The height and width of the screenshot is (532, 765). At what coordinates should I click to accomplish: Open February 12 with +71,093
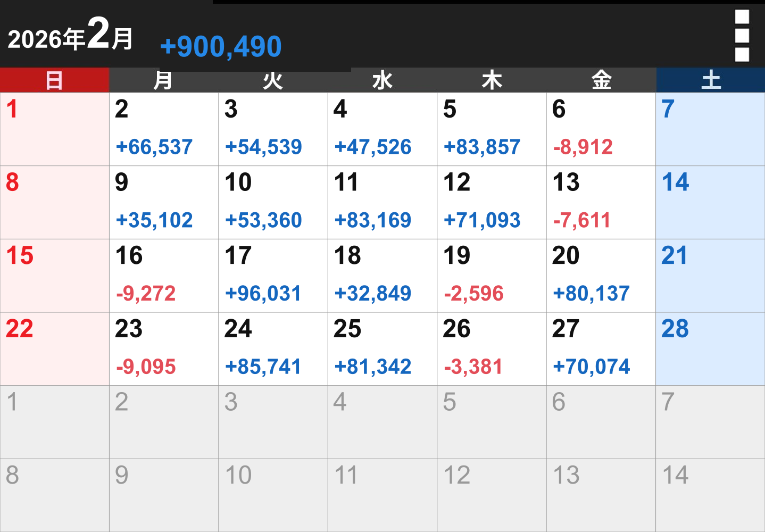[492, 203]
